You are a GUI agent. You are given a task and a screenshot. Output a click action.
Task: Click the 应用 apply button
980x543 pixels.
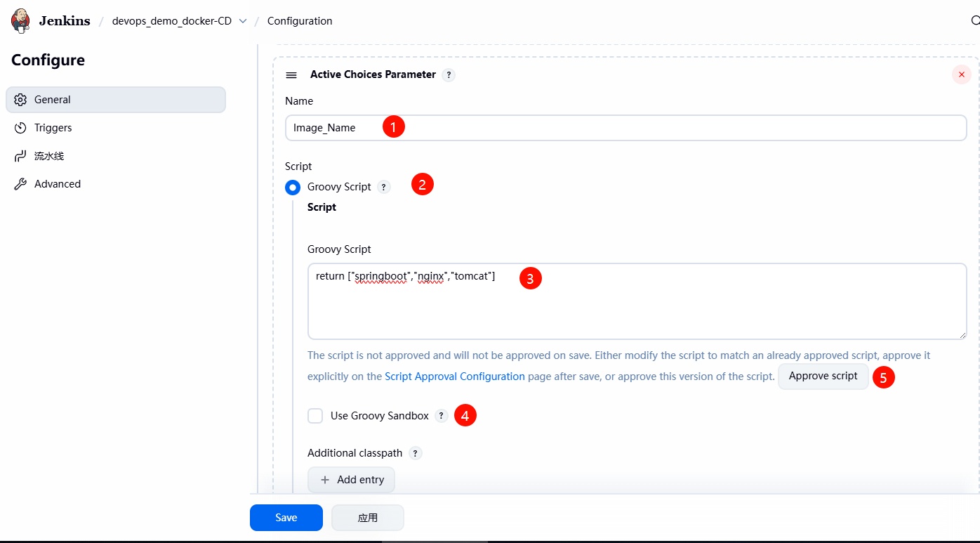point(367,518)
